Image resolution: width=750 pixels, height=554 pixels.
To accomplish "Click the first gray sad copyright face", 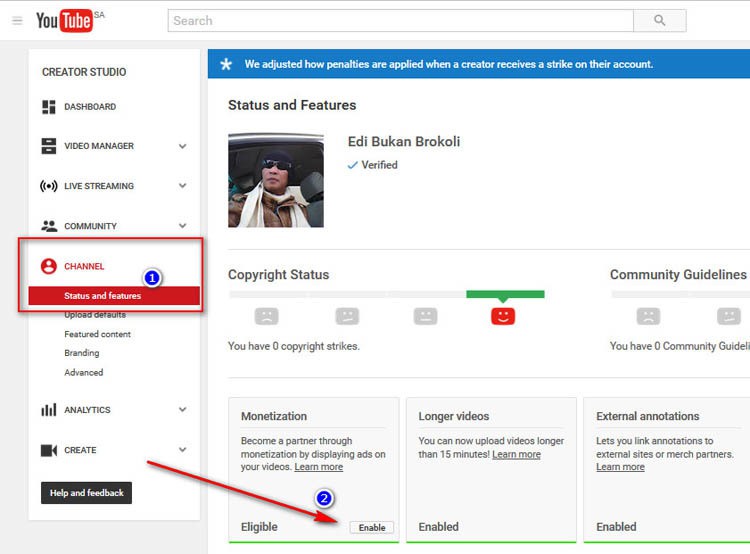I will pyautogui.click(x=266, y=316).
